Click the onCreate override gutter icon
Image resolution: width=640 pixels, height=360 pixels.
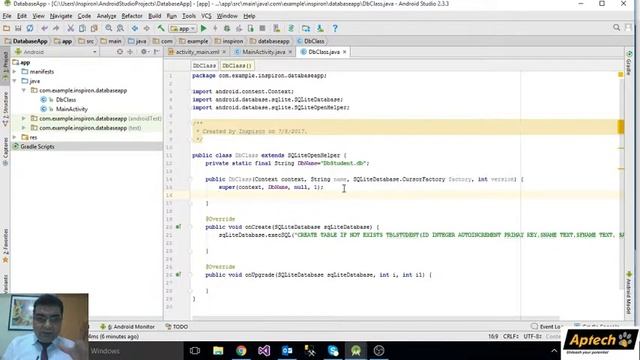pyautogui.click(x=178, y=227)
